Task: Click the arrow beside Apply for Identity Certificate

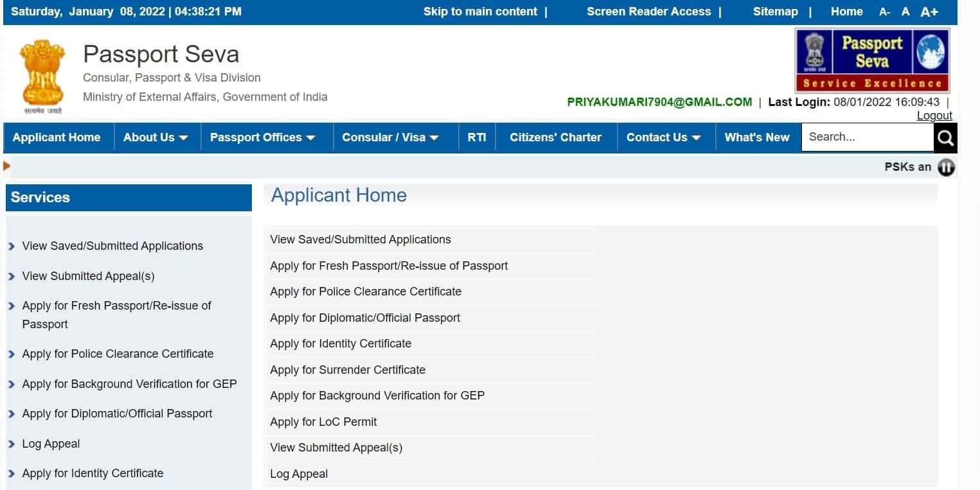Action: pos(11,473)
